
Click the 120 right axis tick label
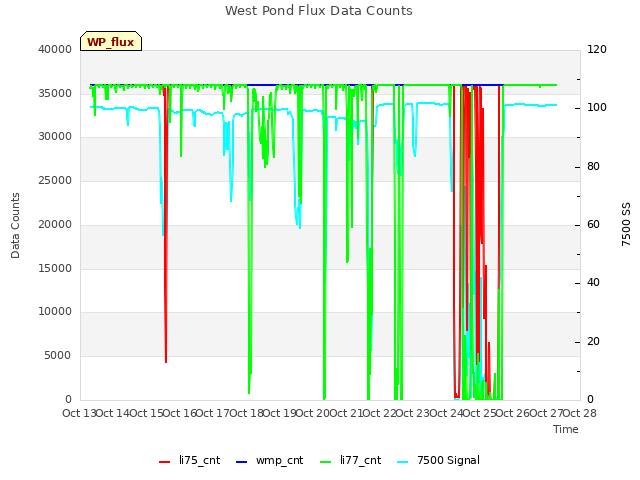(597, 49)
